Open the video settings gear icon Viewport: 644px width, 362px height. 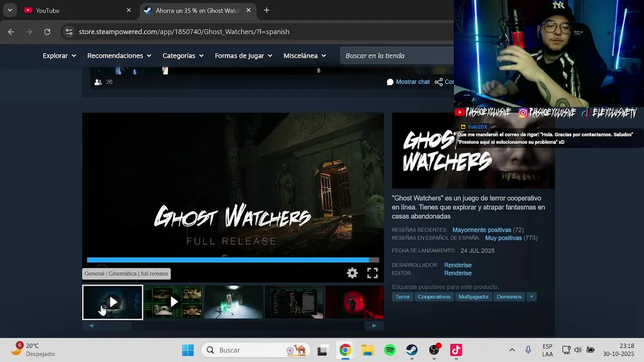click(352, 273)
